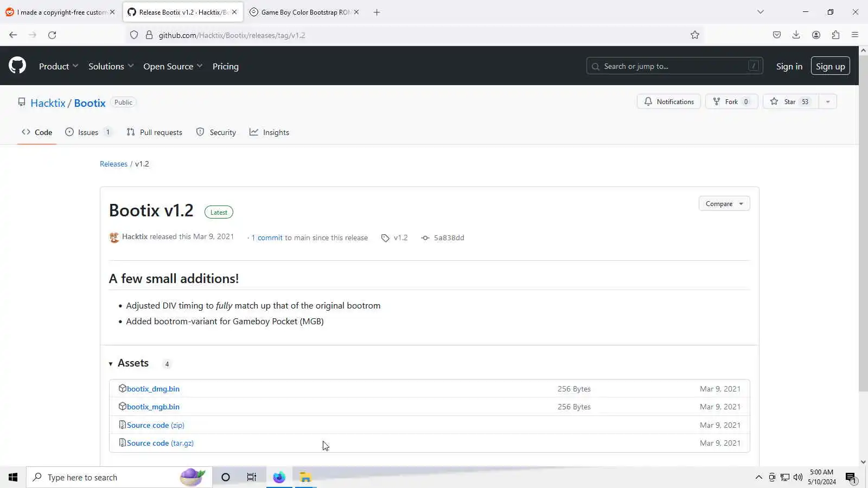Open Task View on the taskbar

pyautogui.click(x=252, y=477)
